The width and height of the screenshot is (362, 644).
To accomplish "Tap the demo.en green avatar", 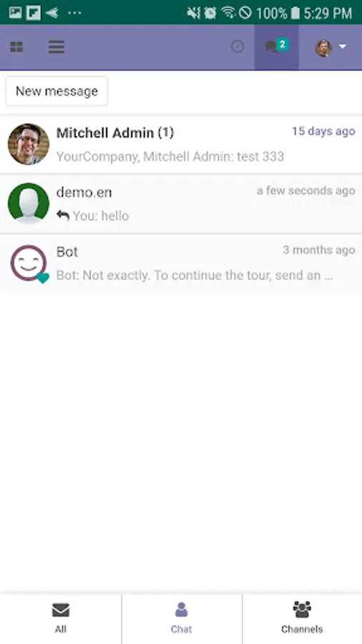I will (x=29, y=204).
